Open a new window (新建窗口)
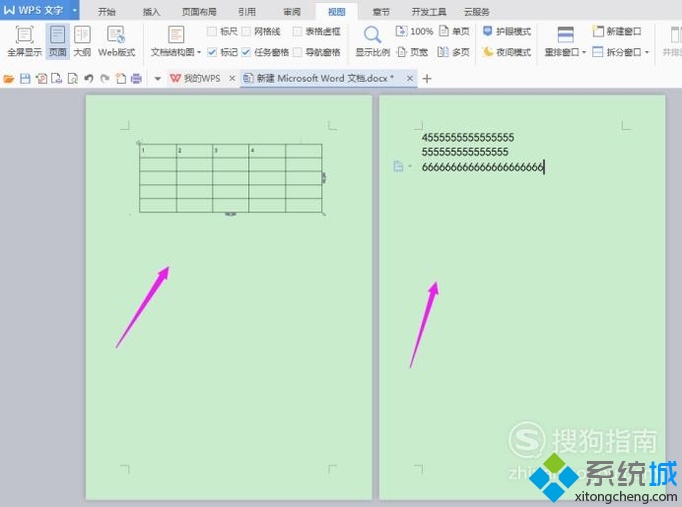 pyautogui.click(x=617, y=31)
